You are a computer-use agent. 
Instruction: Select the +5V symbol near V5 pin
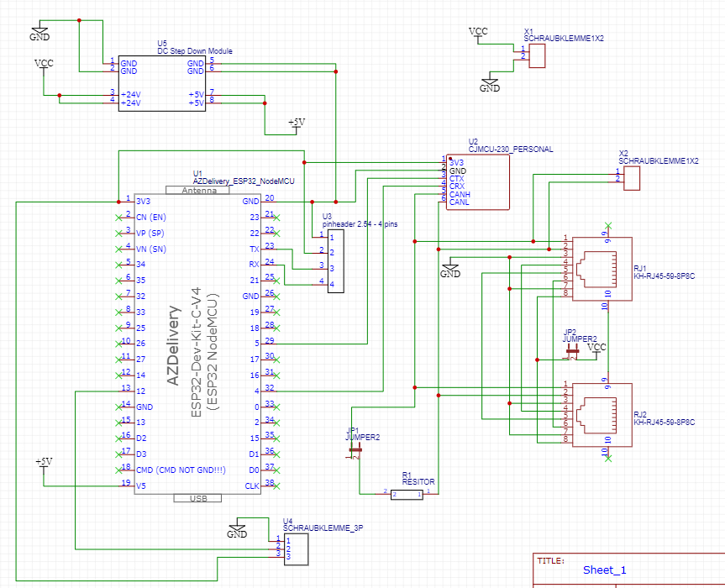44,465
